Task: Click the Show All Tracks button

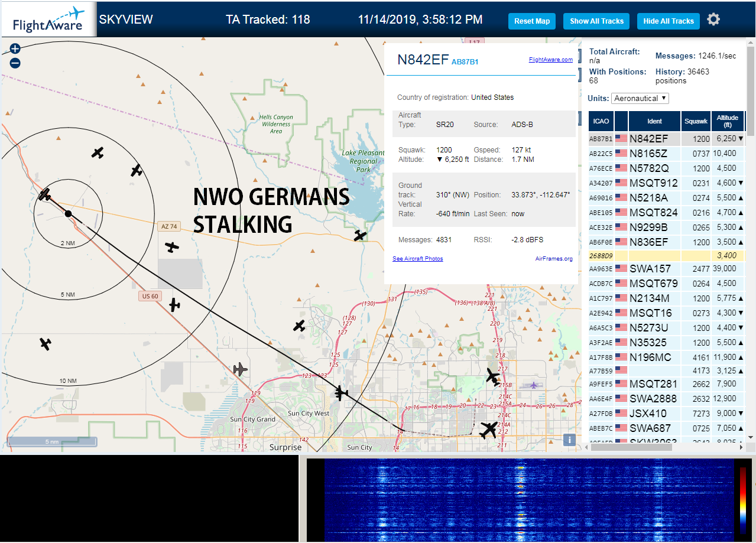Action: [596, 21]
